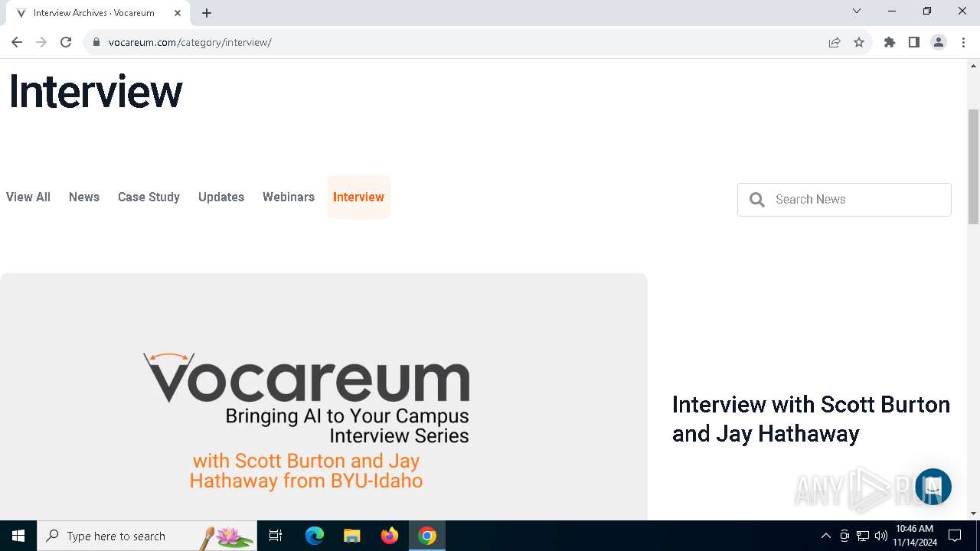The height and width of the screenshot is (551, 980).
Task: Switch to Chrome taskbar icon
Action: tap(427, 536)
